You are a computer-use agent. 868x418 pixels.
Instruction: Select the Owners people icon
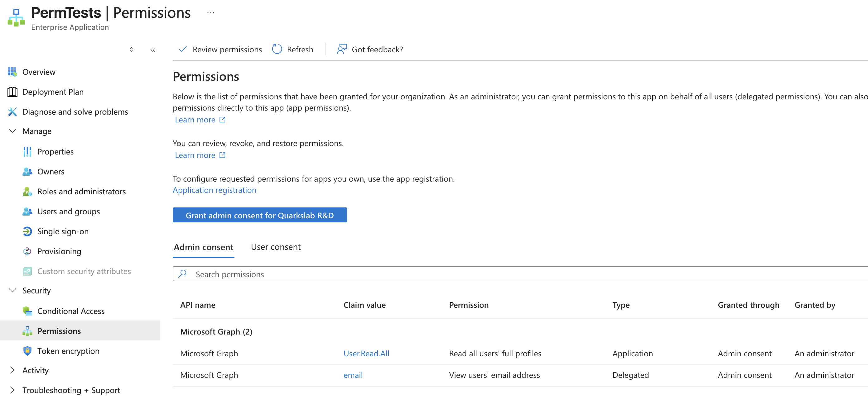27,171
